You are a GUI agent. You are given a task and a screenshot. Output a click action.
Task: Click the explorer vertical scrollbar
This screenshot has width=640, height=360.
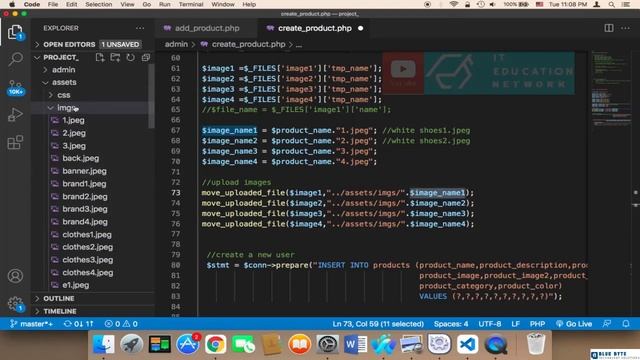tap(152, 96)
